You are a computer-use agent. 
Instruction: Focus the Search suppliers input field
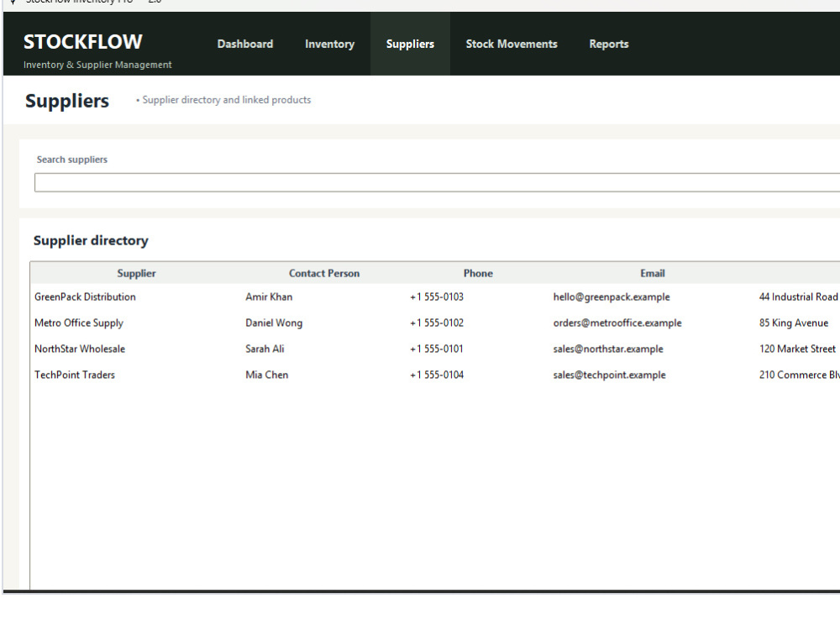tap(437, 182)
